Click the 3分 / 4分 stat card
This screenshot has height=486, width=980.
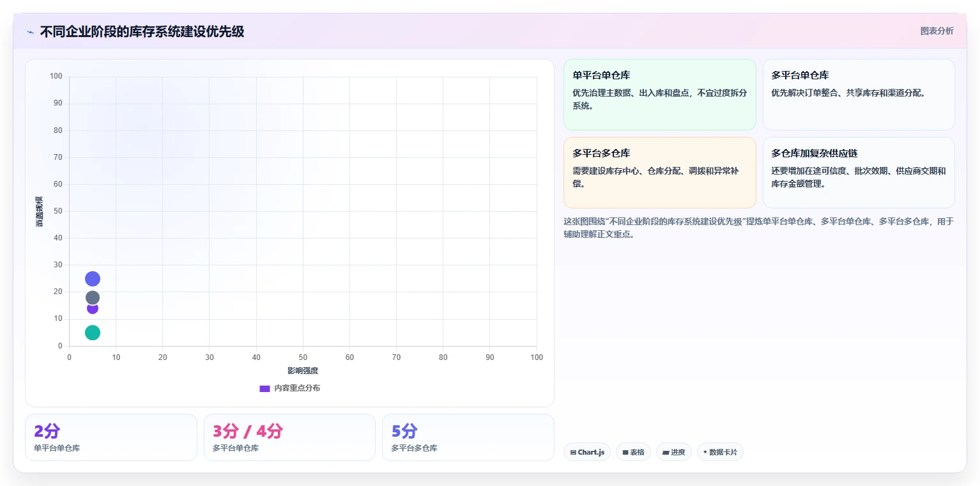(x=289, y=437)
